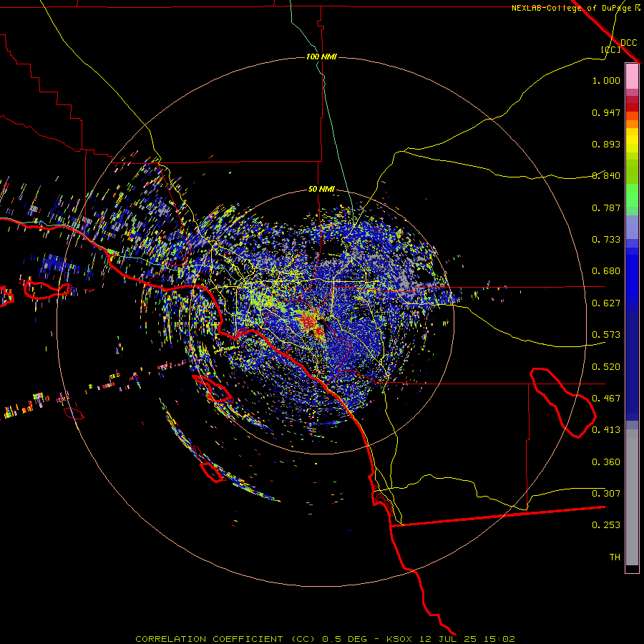Image resolution: width=644 pixels, height=644 pixels.
Task: Click the bright blue segment of the color bar
Action: click(x=632, y=279)
